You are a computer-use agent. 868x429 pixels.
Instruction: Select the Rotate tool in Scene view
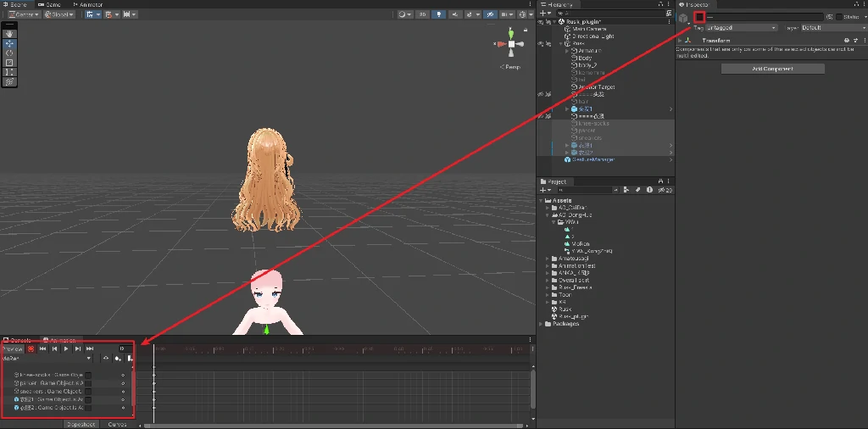coord(9,53)
